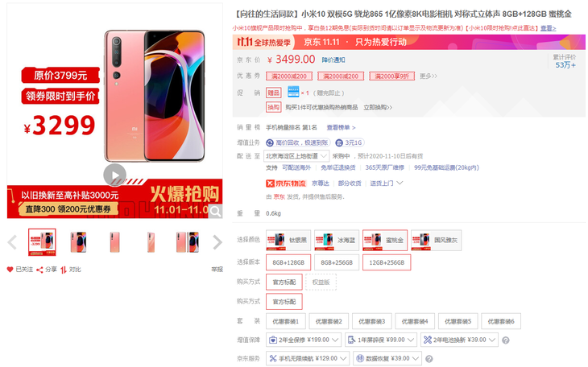Click the 降价通知 price alert link
This screenshot has width=588, height=367.
333,60
